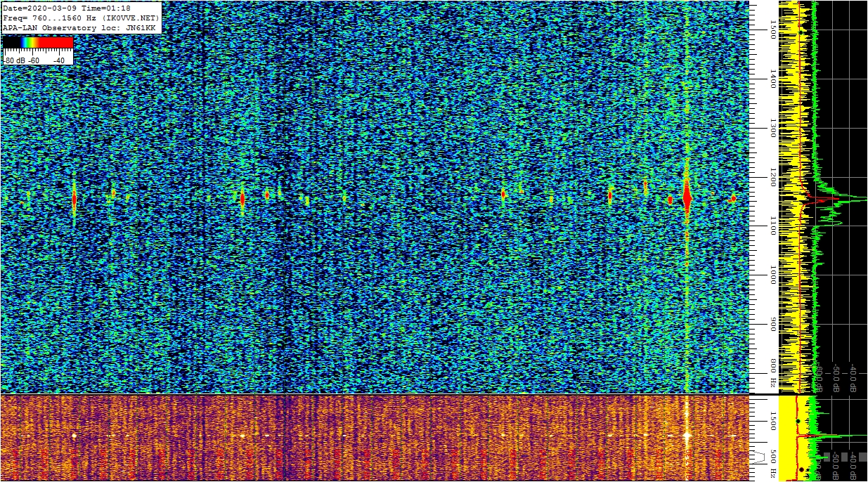Click the Date=2020-03-09 Time=01:18 header line
This screenshot has height=482, width=868.
point(67,7)
